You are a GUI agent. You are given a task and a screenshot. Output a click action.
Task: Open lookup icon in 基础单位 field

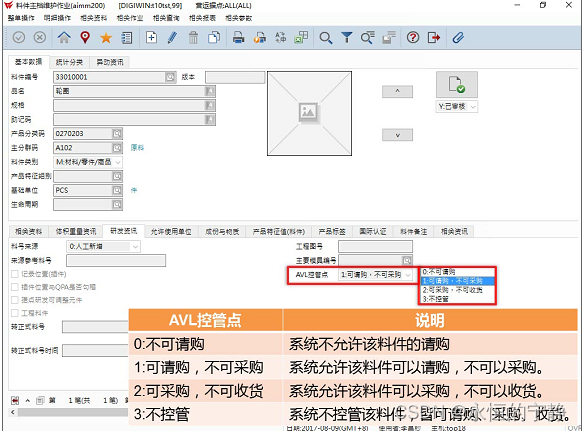(x=117, y=190)
